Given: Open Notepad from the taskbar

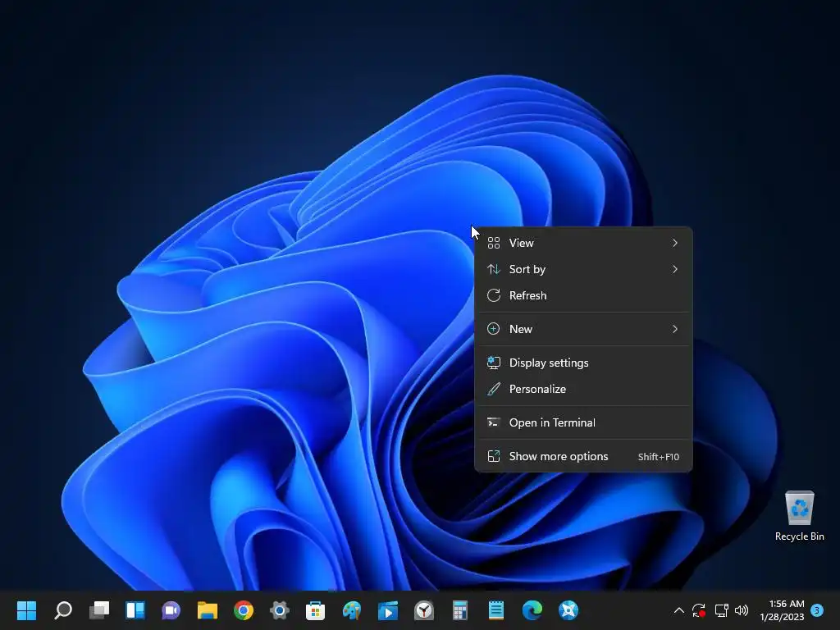Looking at the screenshot, I should coord(496,610).
